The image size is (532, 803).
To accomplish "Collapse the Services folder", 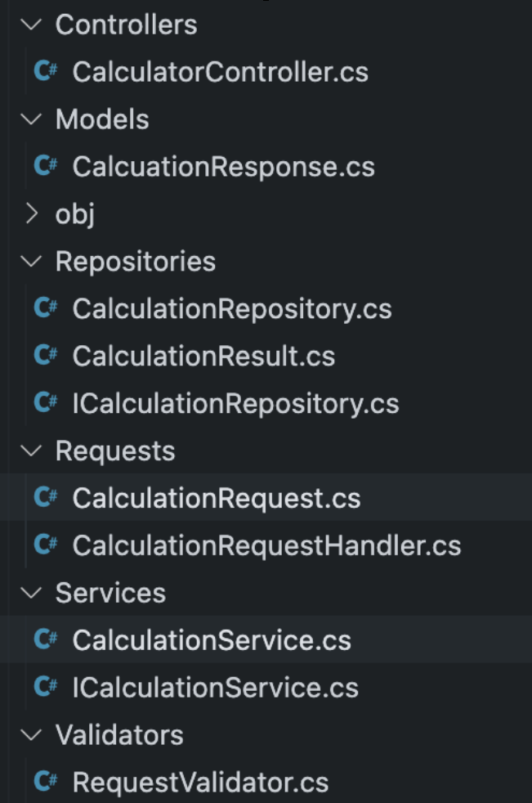I will tap(30, 593).
